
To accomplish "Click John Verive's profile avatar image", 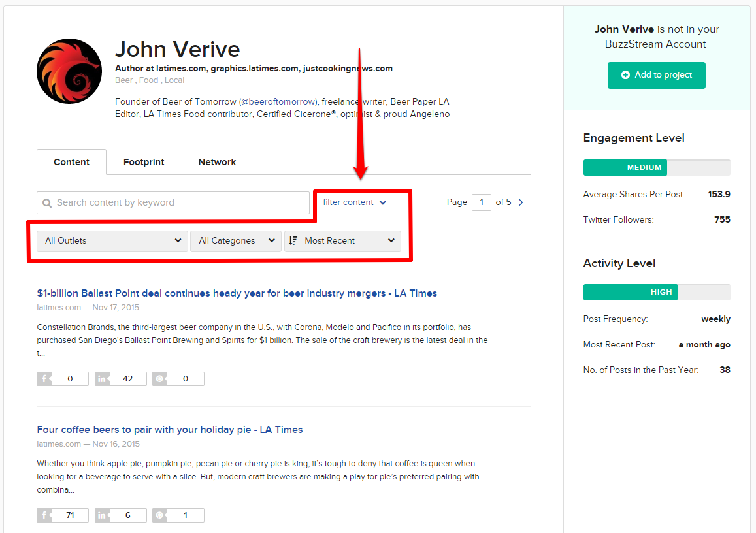I will coord(69,70).
